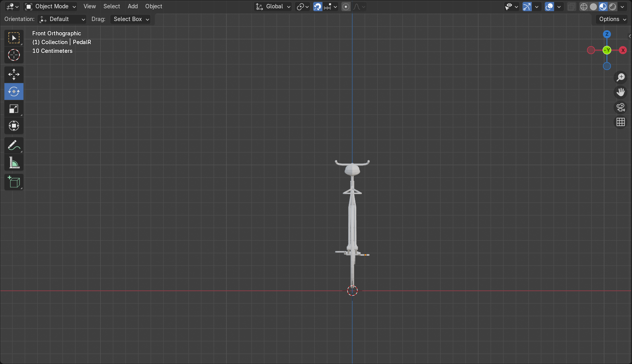
Task: Expand shading options dropdown arrow
Action: point(622,6)
